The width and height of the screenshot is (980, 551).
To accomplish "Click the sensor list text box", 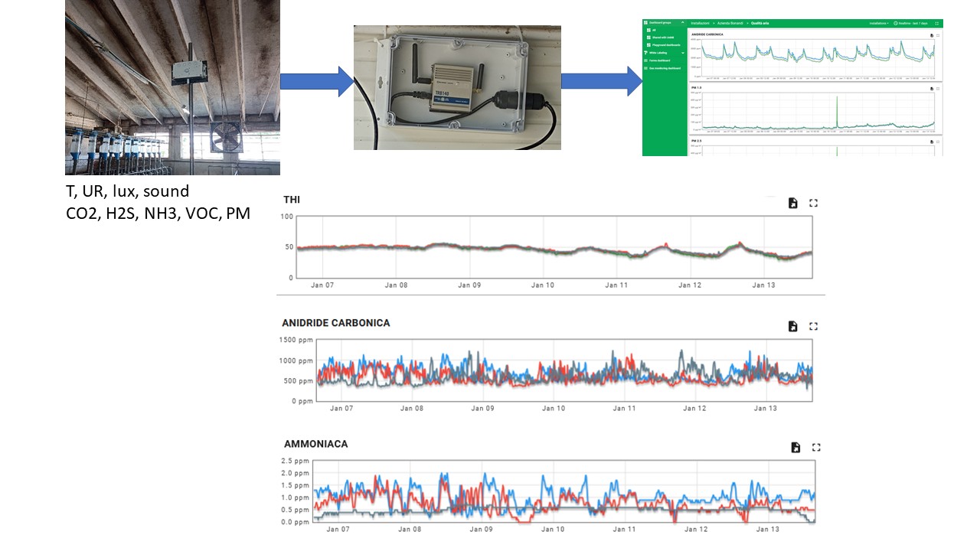I will [x=158, y=202].
